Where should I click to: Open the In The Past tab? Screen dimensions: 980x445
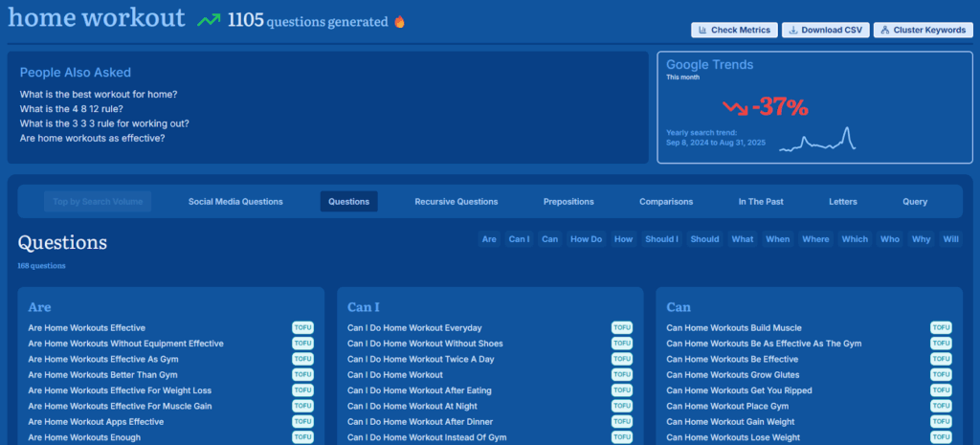tap(760, 202)
